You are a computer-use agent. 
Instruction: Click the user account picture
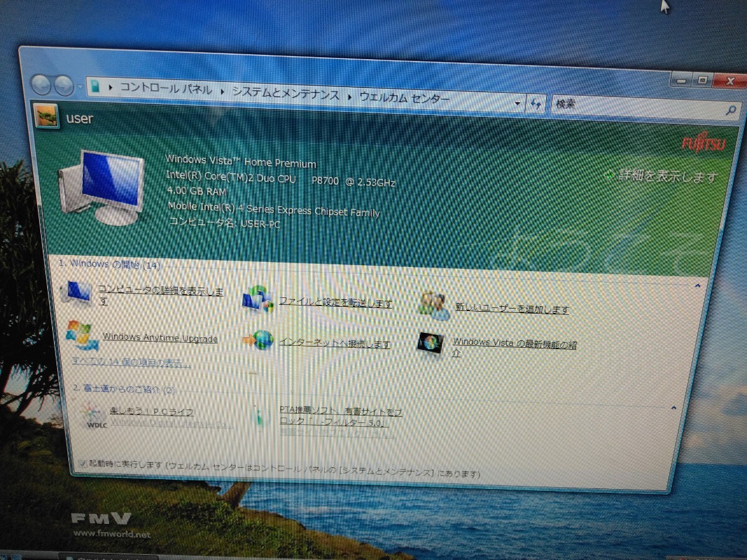[x=47, y=116]
